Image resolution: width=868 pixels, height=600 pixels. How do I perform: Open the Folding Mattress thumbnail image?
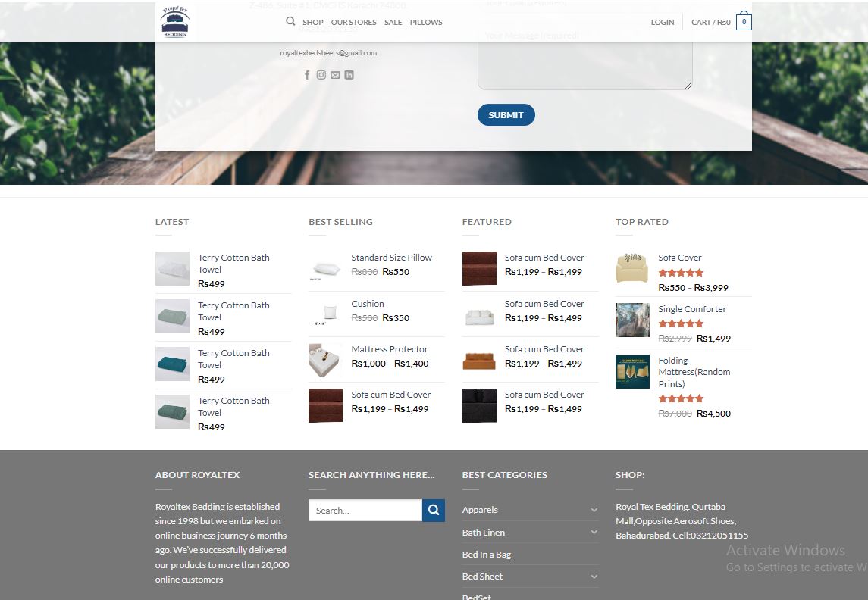pos(632,371)
